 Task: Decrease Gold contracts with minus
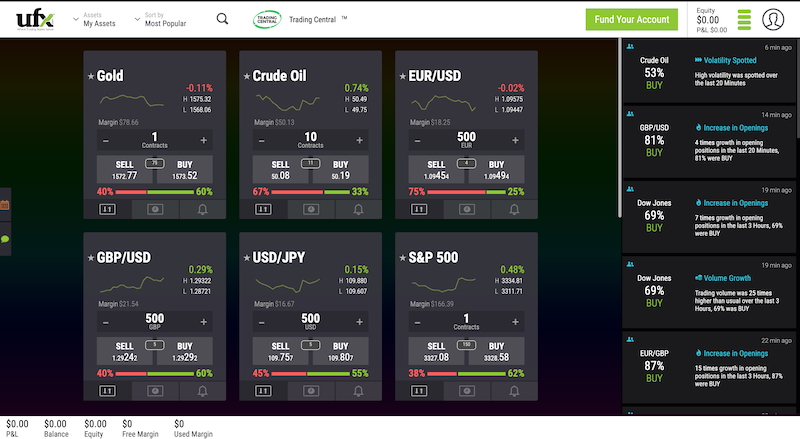pyautogui.click(x=106, y=140)
